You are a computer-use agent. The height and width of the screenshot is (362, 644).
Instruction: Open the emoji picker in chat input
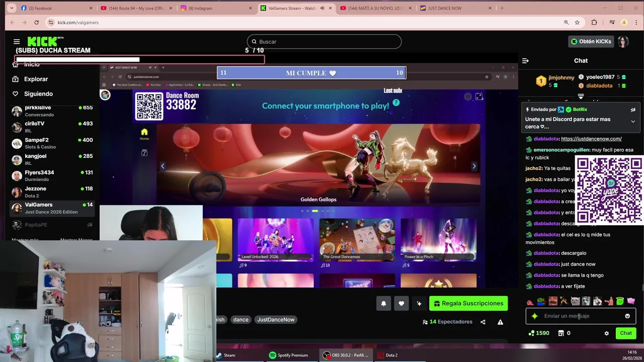click(627, 316)
